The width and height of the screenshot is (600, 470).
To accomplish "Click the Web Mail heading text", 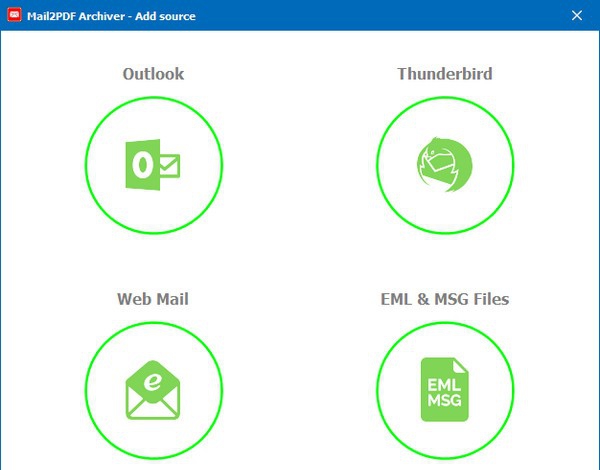I will (153, 299).
